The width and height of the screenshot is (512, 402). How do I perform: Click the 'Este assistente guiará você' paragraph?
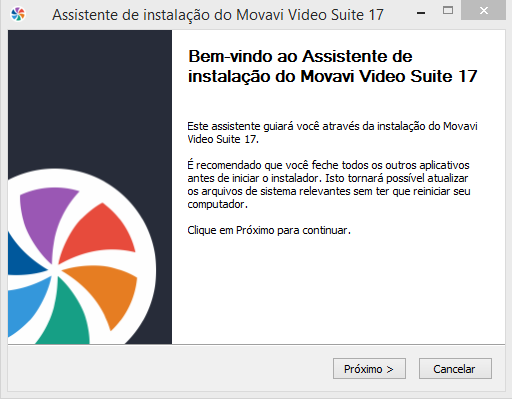click(x=332, y=132)
